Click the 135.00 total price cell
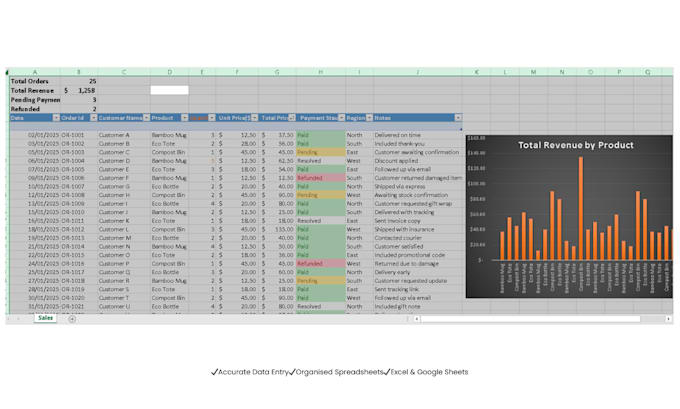This screenshot has width=680, height=409. [x=278, y=229]
